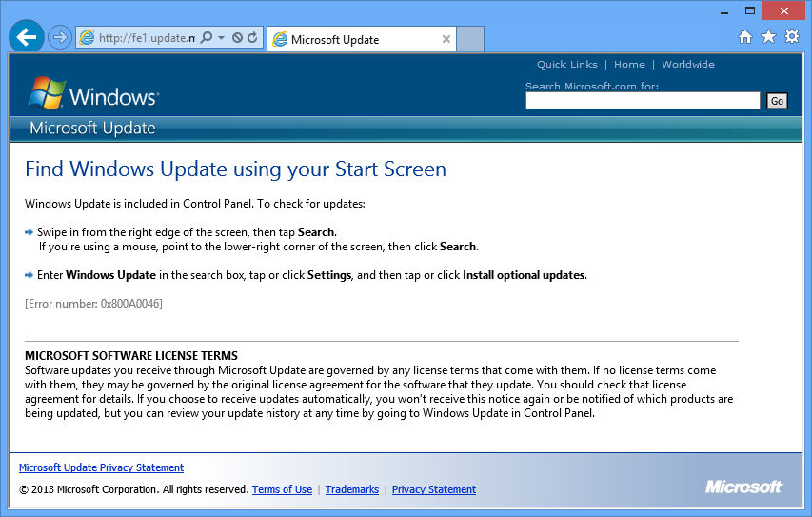
Task: Select the Microsoft Update tab
Action: pyautogui.click(x=361, y=39)
